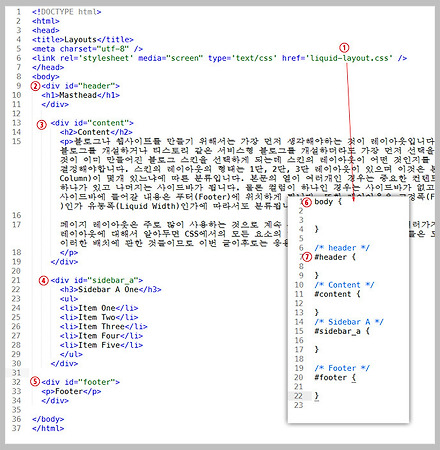Click the closing </div> on line 11

coord(55,104)
